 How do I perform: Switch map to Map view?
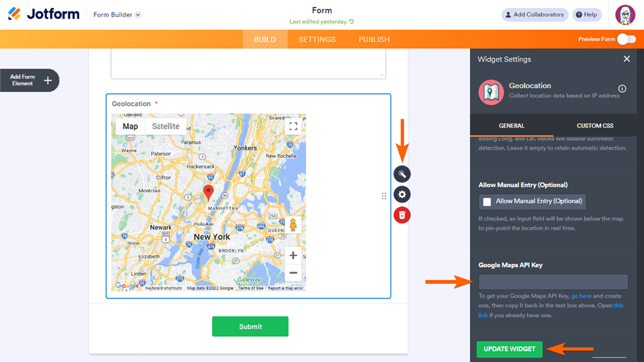(130, 127)
